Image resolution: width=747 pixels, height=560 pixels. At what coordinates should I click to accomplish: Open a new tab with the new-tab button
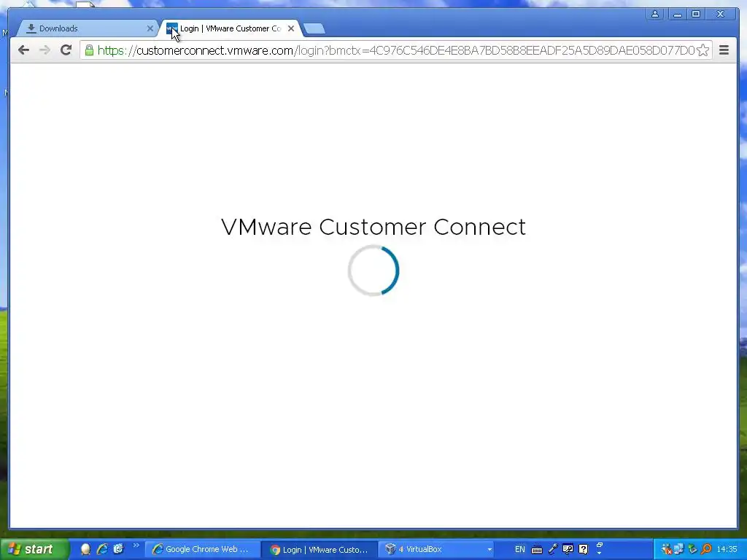[314, 28]
